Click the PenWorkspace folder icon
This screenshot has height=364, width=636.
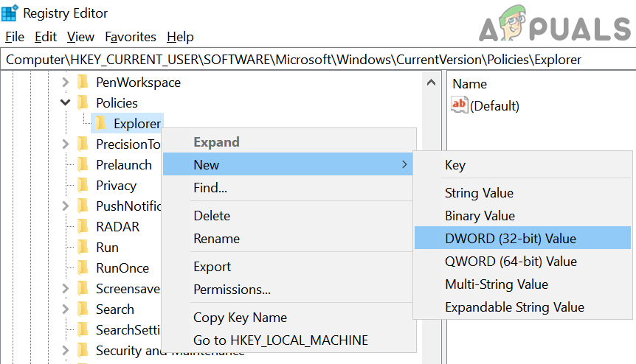pos(83,83)
